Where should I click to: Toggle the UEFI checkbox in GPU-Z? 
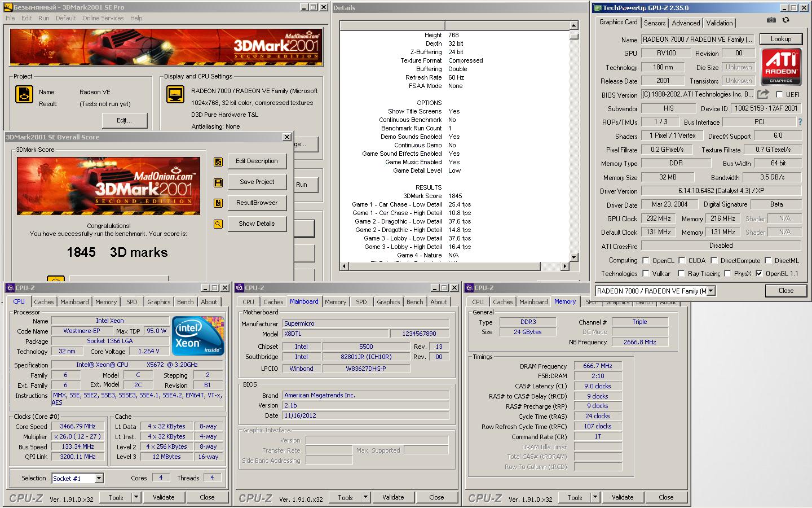click(779, 95)
